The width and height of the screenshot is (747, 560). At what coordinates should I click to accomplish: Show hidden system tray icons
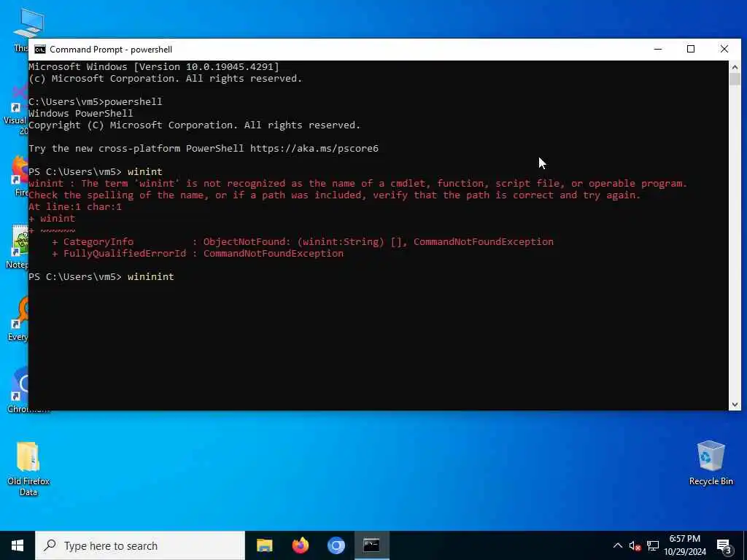pos(617,545)
